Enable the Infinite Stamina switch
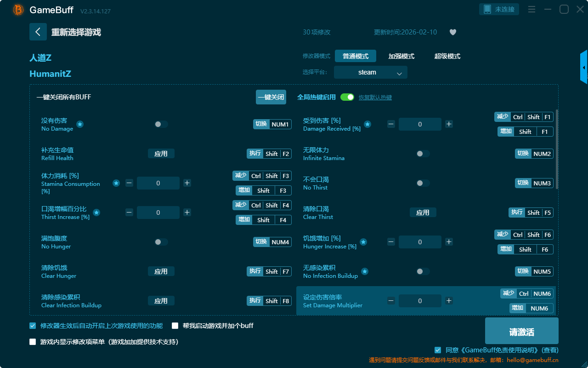This screenshot has width=588, height=368. point(423,154)
